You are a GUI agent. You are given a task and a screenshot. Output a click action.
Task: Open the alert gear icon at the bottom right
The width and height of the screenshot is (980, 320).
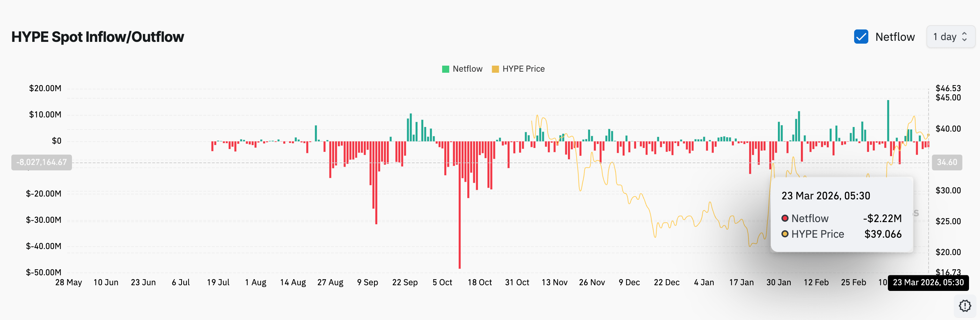[x=965, y=305]
